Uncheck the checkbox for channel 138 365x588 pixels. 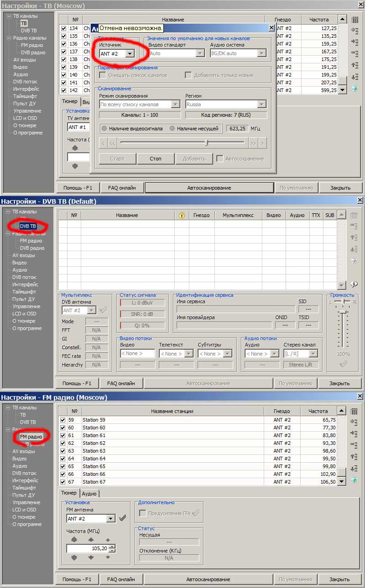(63, 59)
